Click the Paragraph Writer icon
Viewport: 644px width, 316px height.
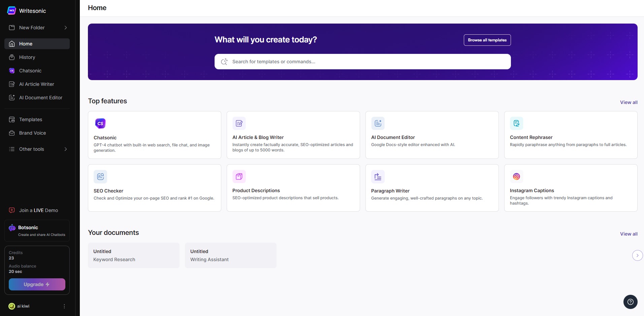(x=378, y=176)
